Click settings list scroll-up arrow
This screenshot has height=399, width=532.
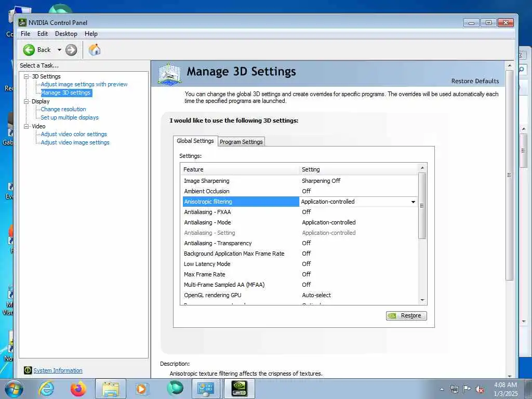(x=422, y=168)
